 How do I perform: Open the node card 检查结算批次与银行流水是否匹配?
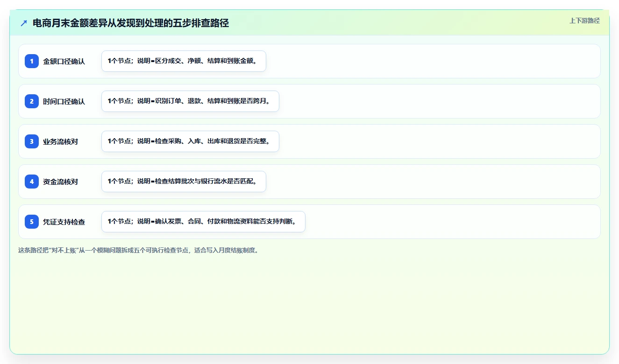point(184,182)
